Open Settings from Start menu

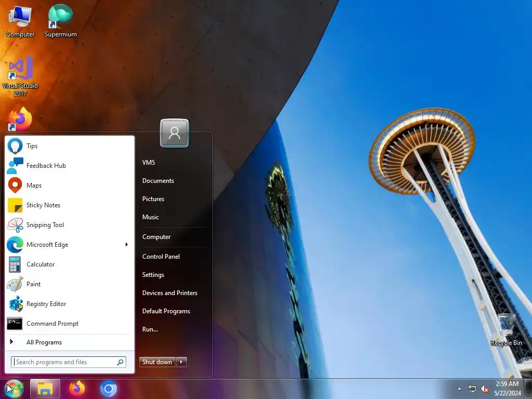click(153, 275)
